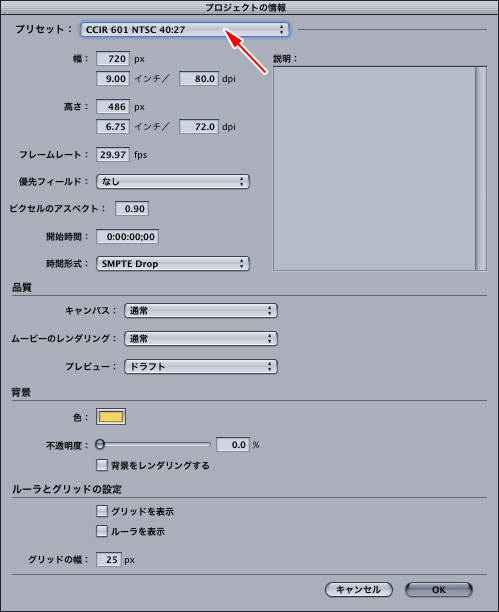Confirm with the OK button
Viewport: 499px width, 612px height.
tap(439, 589)
